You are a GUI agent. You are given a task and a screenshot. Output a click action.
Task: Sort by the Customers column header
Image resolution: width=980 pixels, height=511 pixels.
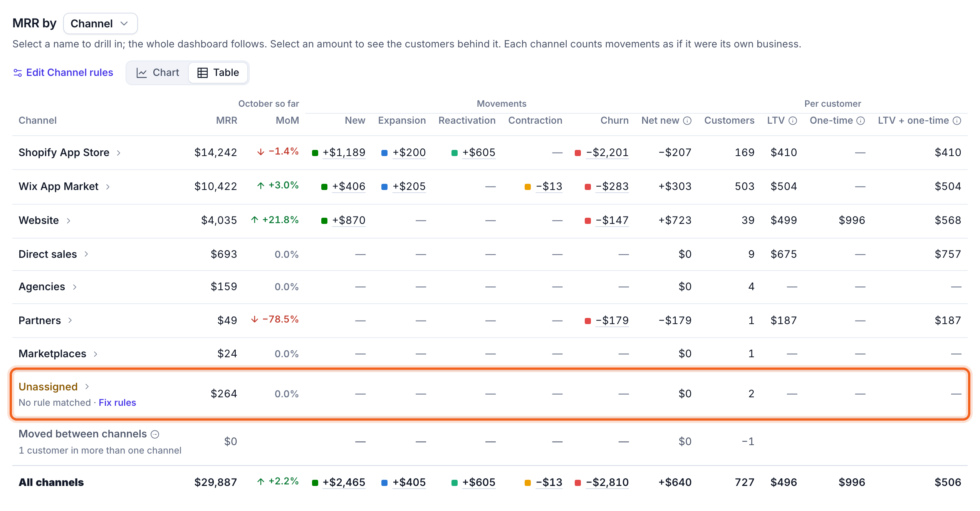pos(729,121)
